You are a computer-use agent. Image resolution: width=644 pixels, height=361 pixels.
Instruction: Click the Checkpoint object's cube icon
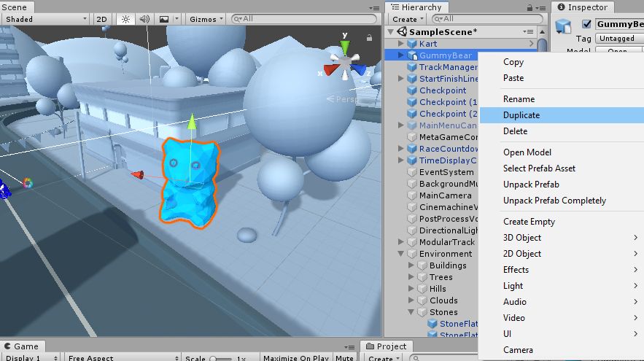point(411,90)
